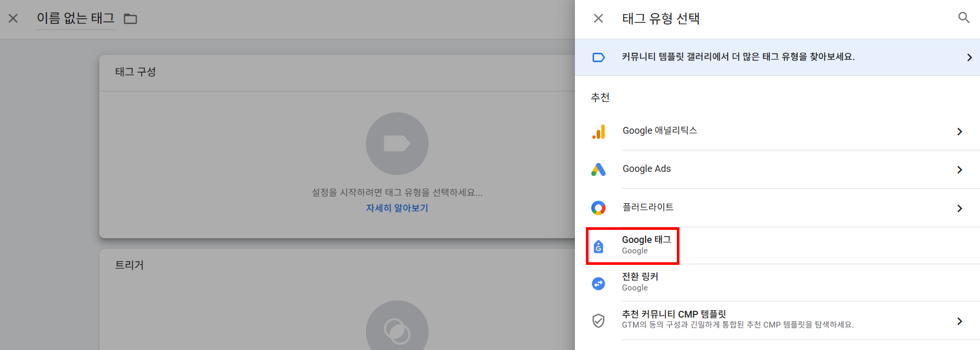Image resolution: width=980 pixels, height=350 pixels.
Task: Click the tag configuration placeholder icon
Action: point(397,144)
